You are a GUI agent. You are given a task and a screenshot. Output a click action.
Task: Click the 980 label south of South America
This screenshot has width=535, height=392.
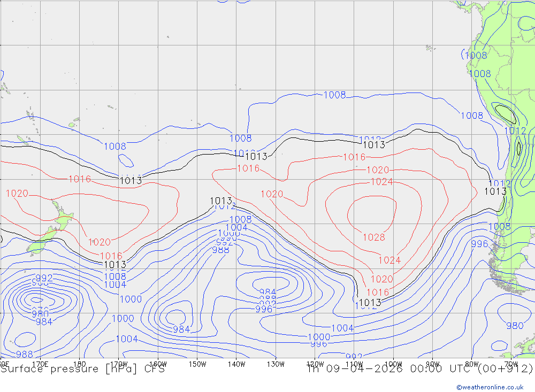515,326
